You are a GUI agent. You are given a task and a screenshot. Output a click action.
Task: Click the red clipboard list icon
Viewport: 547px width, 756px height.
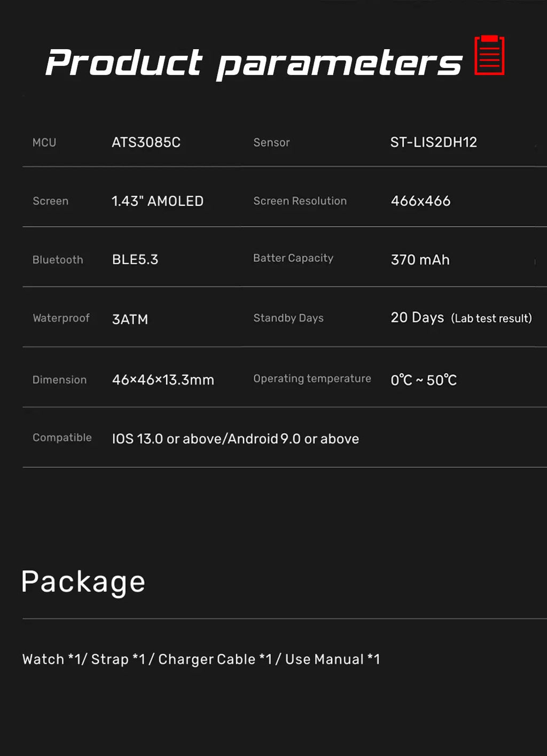(489, 56)
